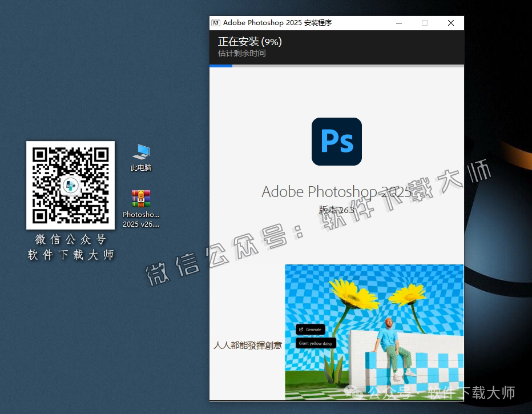This screenshot has width=532, height=414.
Task: Click the WeChat logo at the QR code center
Action: pyautogui.click(x=70, y=184)
